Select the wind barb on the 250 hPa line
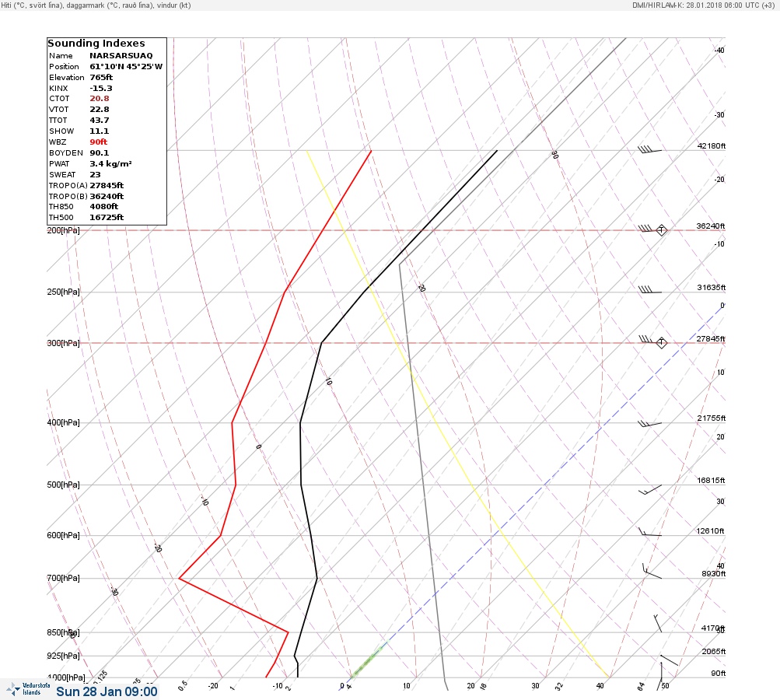The width and height of the screenshot is (780, 700). point(649,290)
